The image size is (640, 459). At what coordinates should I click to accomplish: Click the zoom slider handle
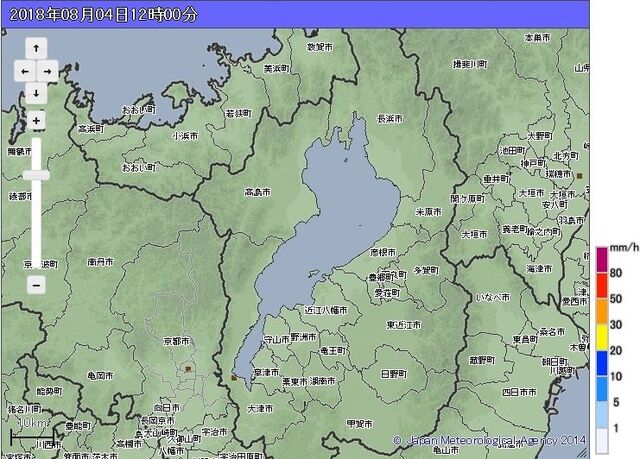(36, 175)
